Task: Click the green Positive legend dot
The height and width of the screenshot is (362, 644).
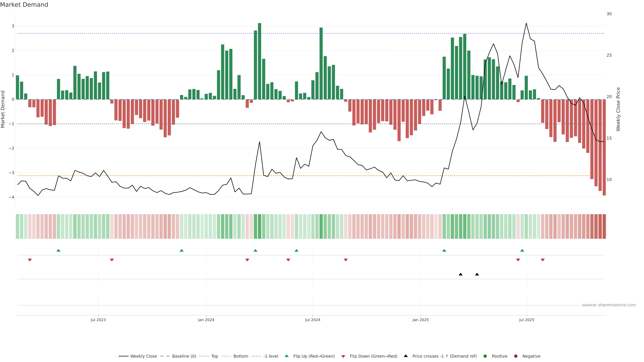Action: (x=485, y=356)
